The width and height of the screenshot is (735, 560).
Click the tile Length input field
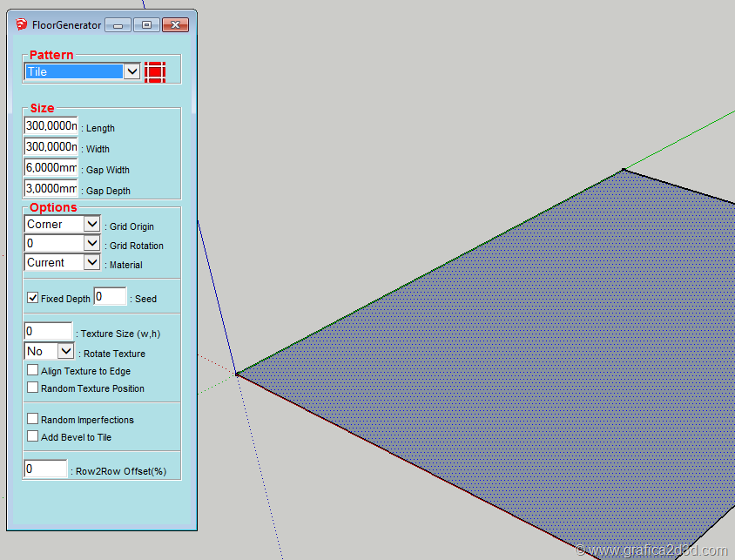[51, 126]
